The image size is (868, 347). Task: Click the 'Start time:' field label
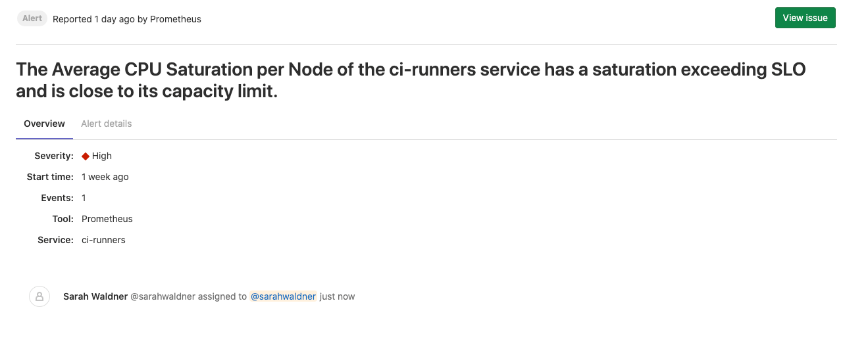(x=50, y=177)
